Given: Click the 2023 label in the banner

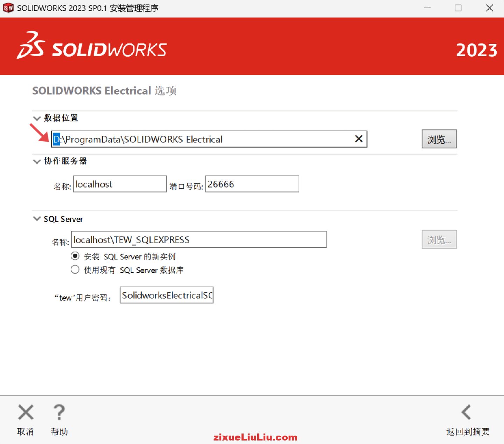Looking at the screenshot, I should tap(476, 50).
